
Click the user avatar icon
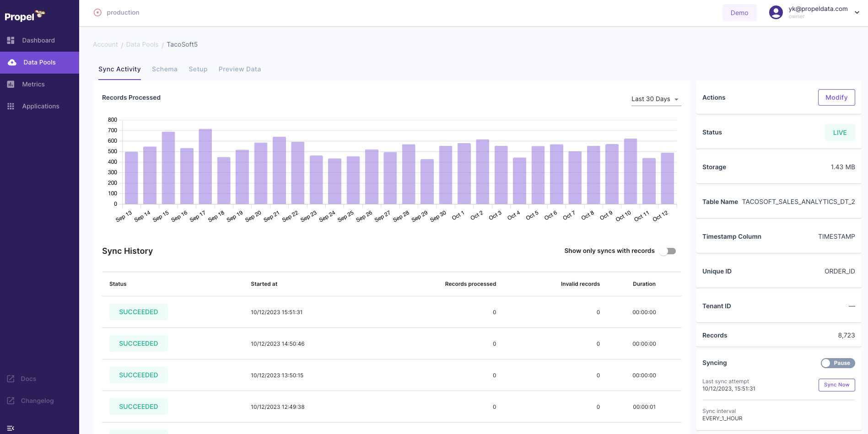point(776,12)
